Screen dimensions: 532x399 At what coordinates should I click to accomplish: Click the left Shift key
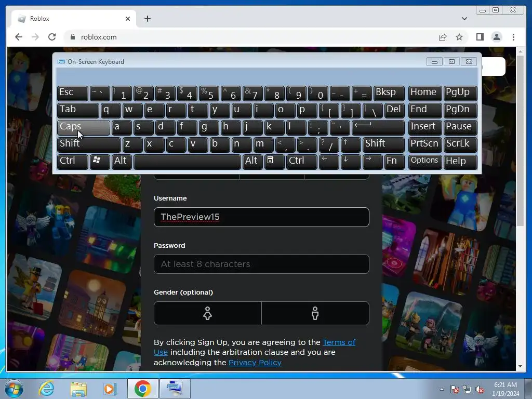[x=88, y=144]
